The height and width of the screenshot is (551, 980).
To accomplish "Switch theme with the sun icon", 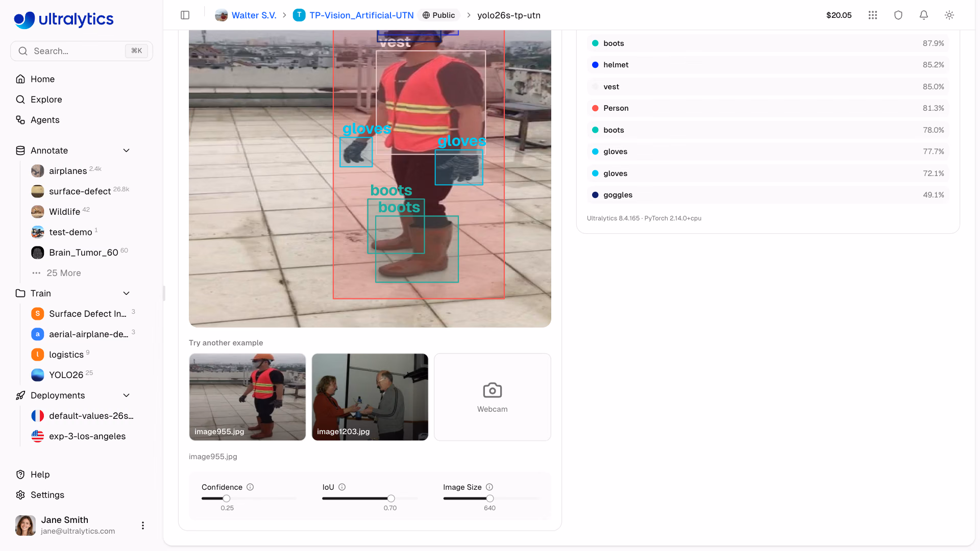I will point(949,15).
